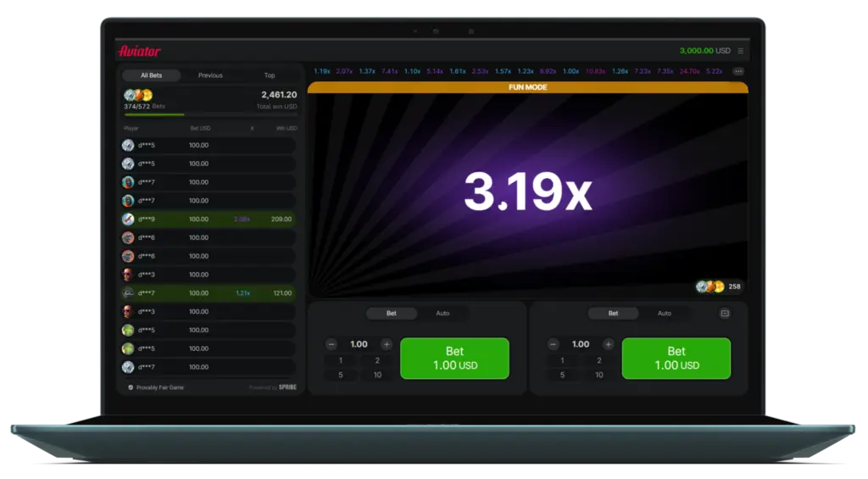Click the Powered by SPRIBE label

click(273, 387)
